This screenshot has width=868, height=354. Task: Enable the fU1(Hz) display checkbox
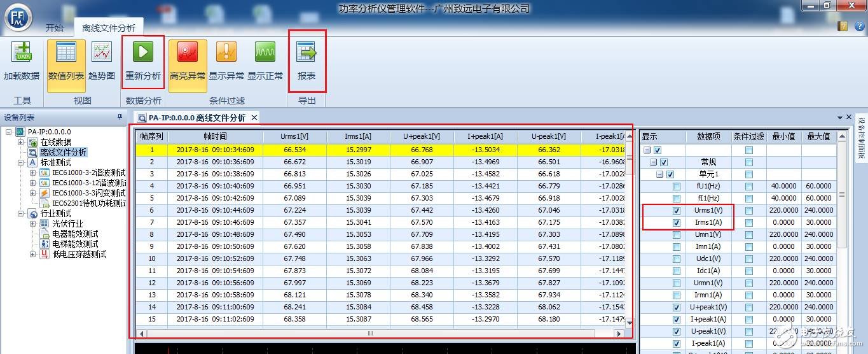(x=677, y=187)
